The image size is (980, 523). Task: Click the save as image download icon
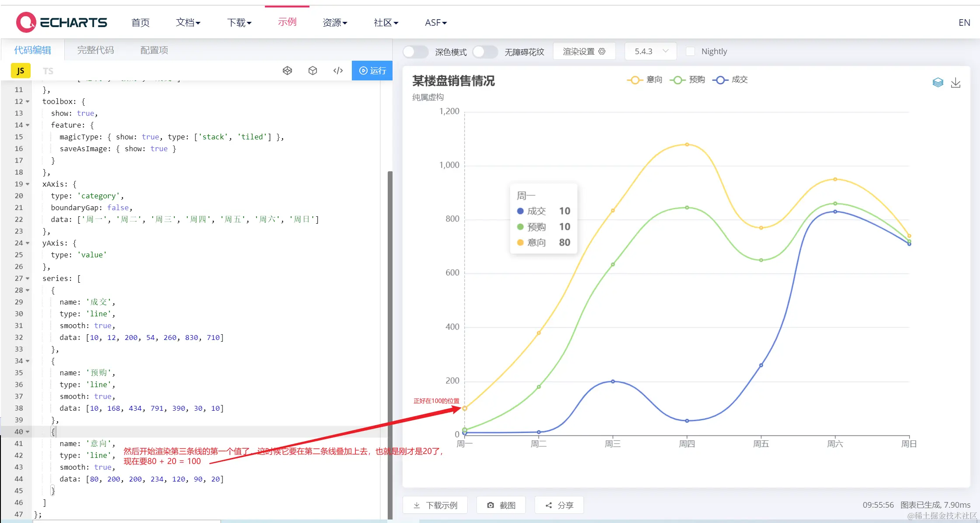tap(956, 83)
